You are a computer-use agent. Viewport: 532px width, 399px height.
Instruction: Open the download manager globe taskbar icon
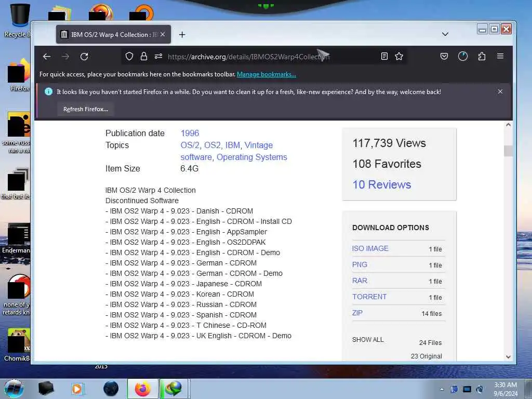[x=174, y=389]
